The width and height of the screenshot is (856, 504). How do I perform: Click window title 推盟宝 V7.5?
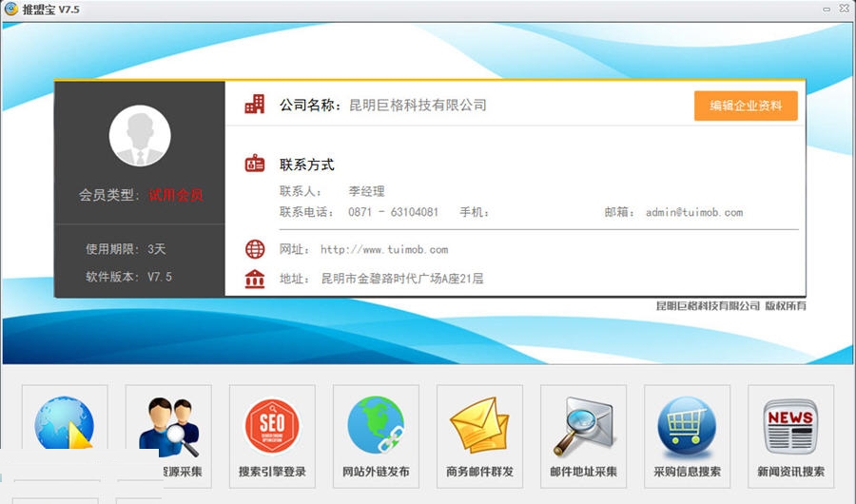(x=50, y=10)
